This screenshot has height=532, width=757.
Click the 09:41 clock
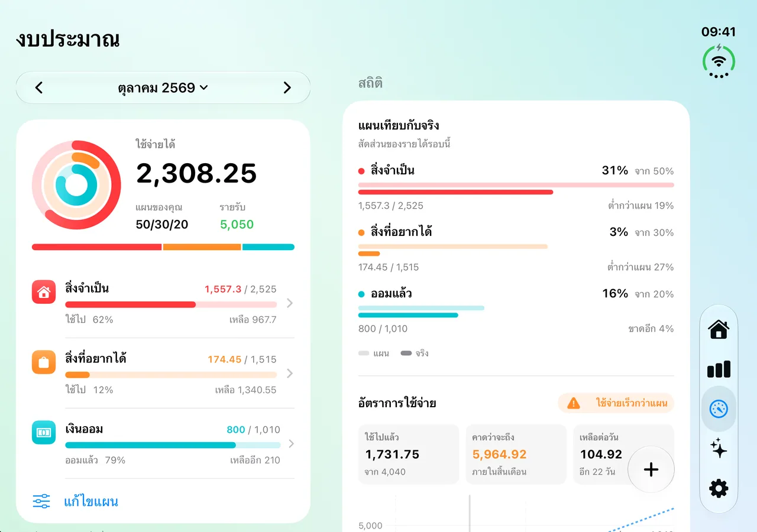[x=719, y=32]
